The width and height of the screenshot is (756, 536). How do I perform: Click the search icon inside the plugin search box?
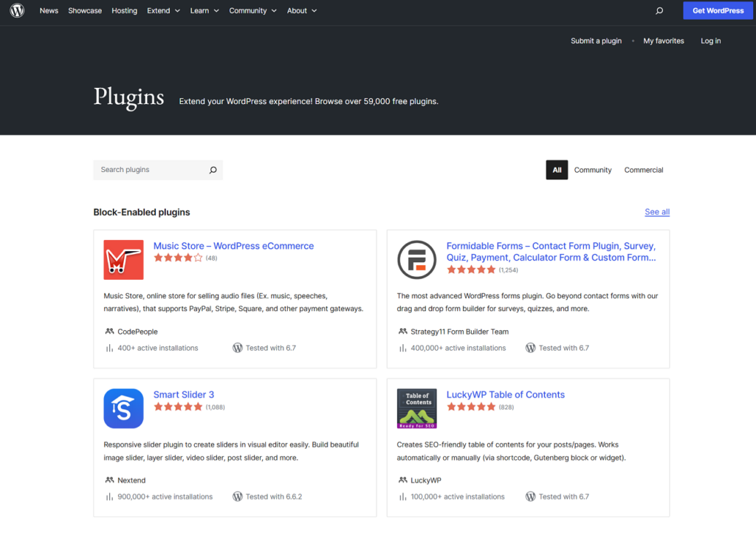tap(213, 170)
